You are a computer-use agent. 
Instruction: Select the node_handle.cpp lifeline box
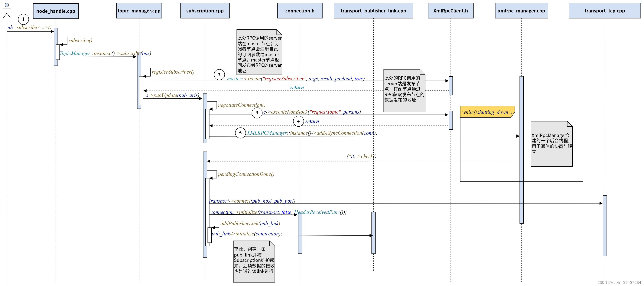click(56, 11)
